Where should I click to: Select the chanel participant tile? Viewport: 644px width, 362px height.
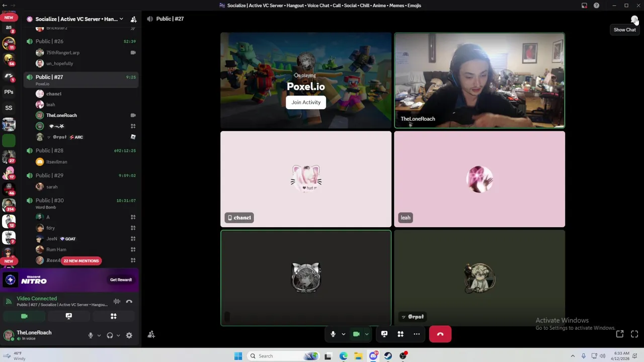tap(306, 179)
